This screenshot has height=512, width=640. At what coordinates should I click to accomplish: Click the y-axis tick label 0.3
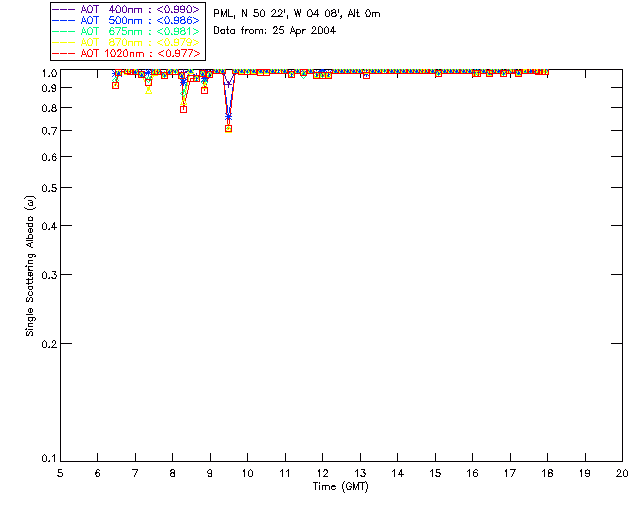[49, 275]
